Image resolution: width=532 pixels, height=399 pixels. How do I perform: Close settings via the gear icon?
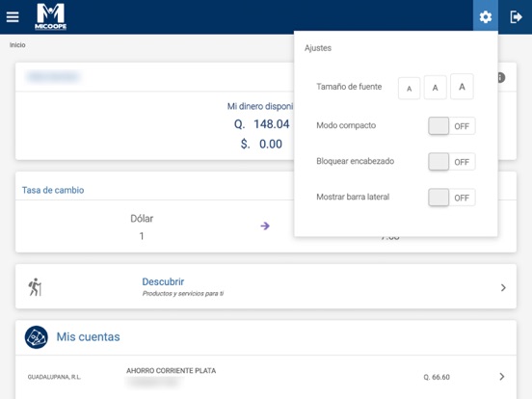tap(486, 16)
